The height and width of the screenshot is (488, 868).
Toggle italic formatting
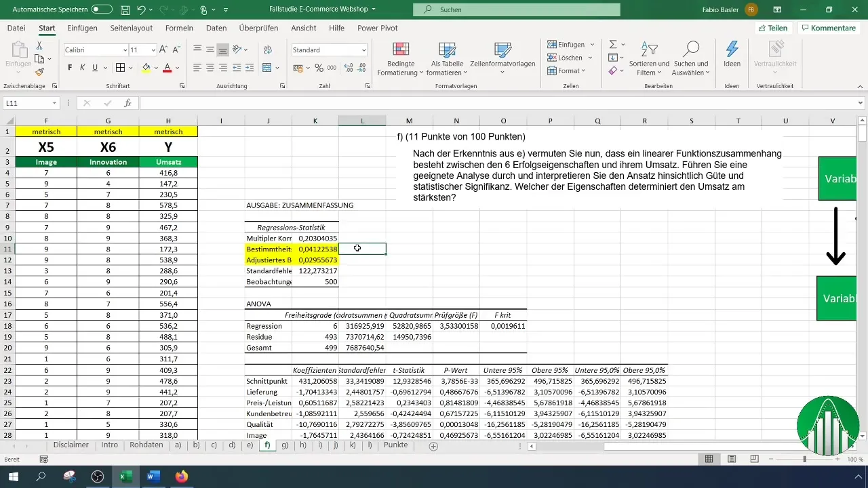point(83,68)
